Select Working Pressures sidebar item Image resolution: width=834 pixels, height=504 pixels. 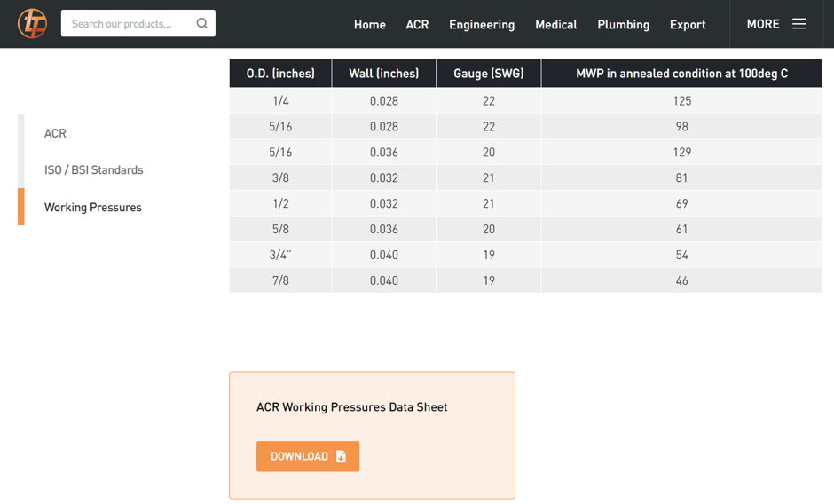[x=93, y=207]
